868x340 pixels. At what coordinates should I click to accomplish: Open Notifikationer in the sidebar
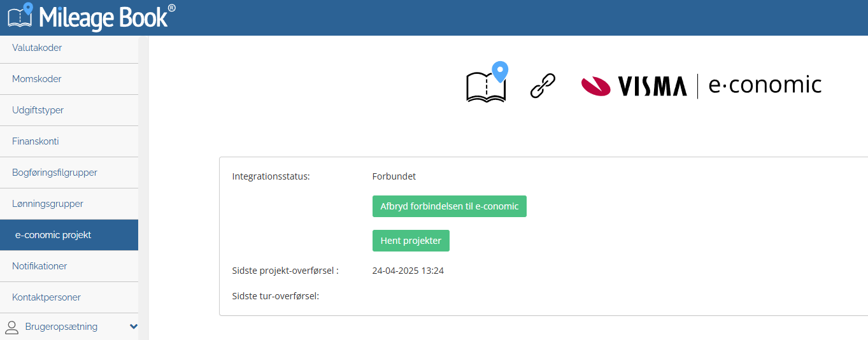(69, 266)
